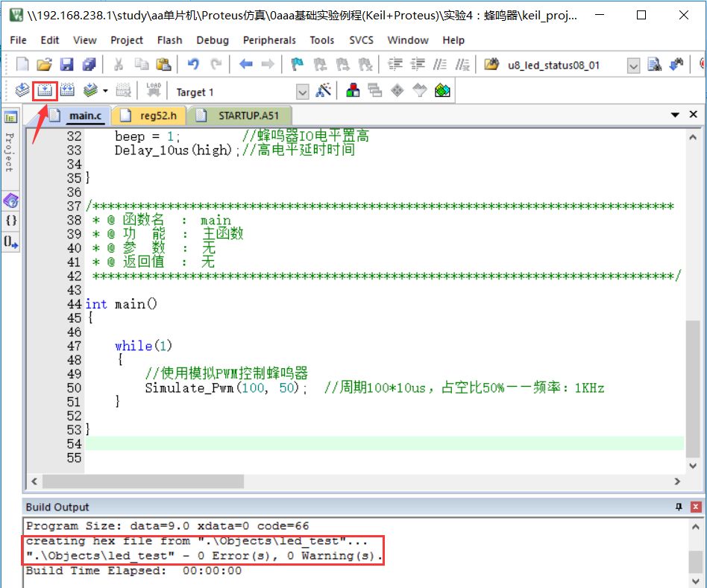This screenshot has width=707, height=588.
Task: Open a file using the folder icon
Action: (x=44, y=64)
